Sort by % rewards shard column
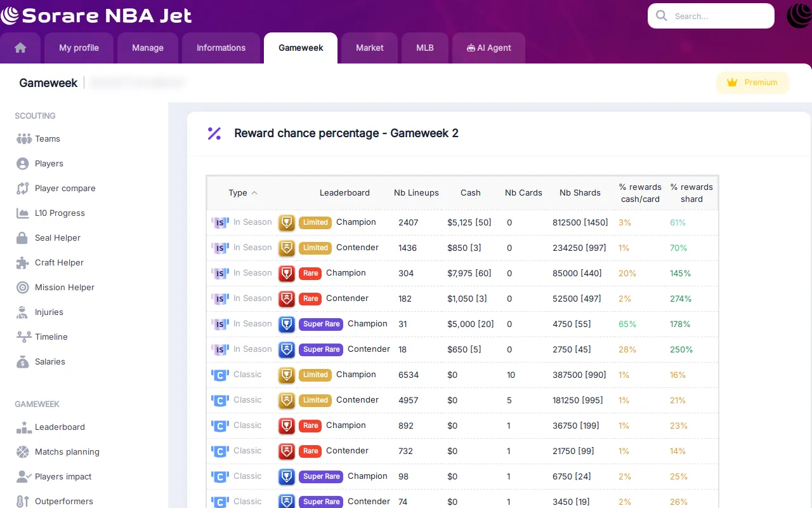This screenshot has width=812, height=508. pos(691,193)
